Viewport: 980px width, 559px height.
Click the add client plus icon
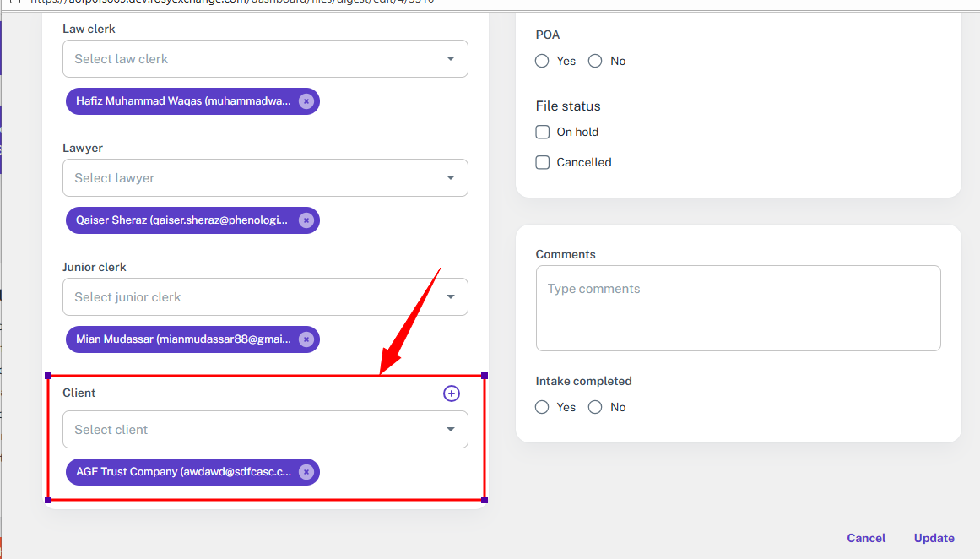(x=452, y=393)
